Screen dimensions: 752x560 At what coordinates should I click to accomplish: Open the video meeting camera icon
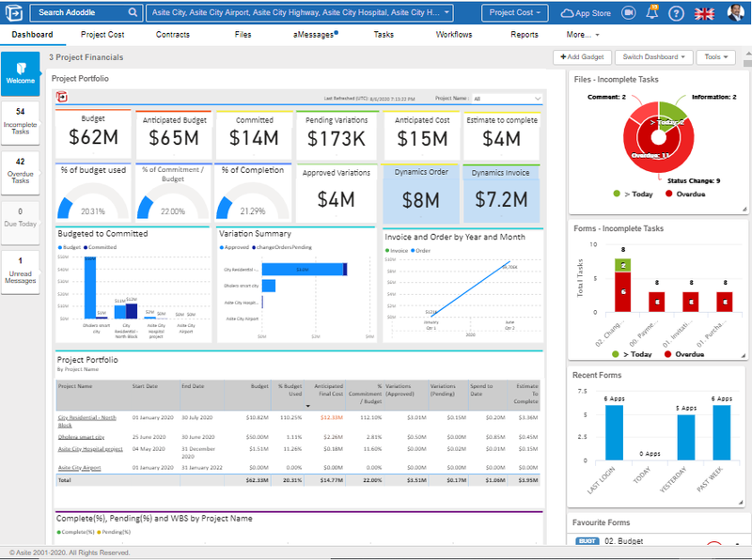coord(628,13)
